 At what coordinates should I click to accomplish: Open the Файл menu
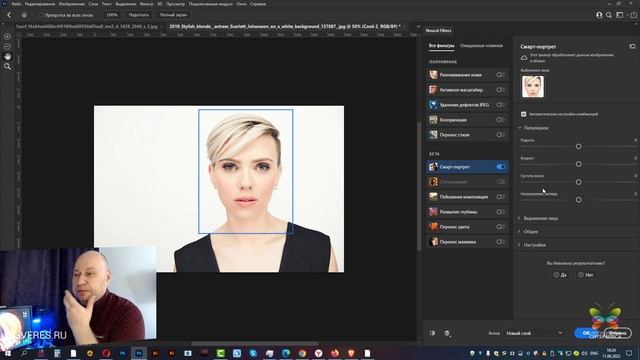click(16, 4)
